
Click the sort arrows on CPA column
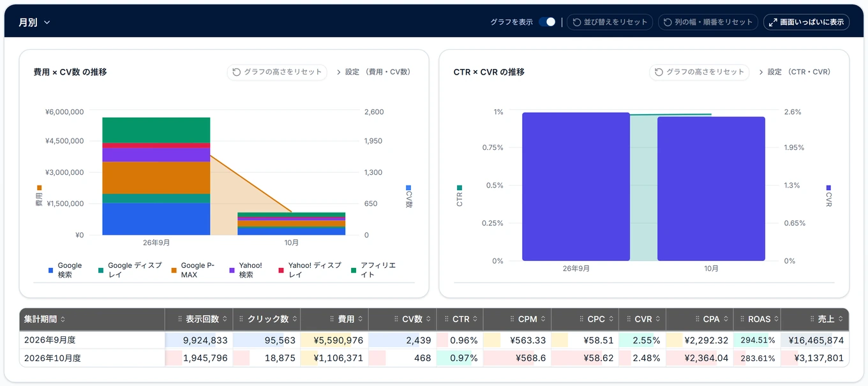[726, 319]
